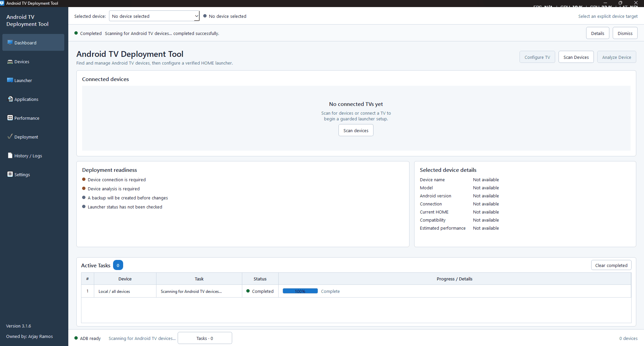Click the Status column header
Image resolution: width=644 pixels, height=346 pixels.
click(260, 279)
